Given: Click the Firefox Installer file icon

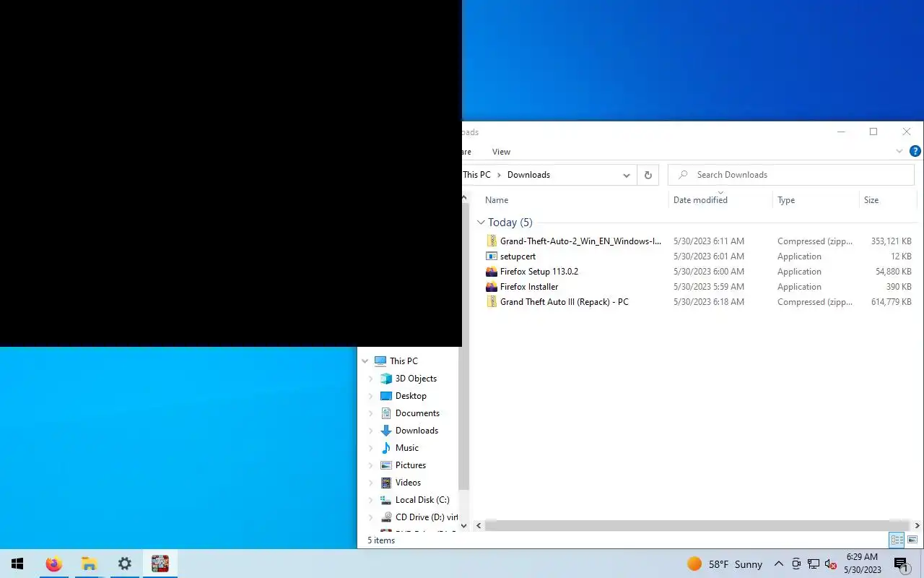Looking at the screenshot, I should [x=492, y=287].
